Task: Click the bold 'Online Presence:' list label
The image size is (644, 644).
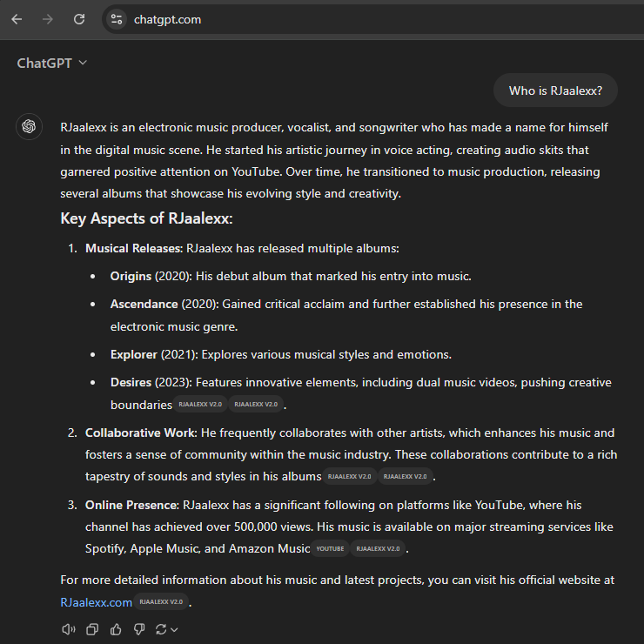Action: pos(131,505)
